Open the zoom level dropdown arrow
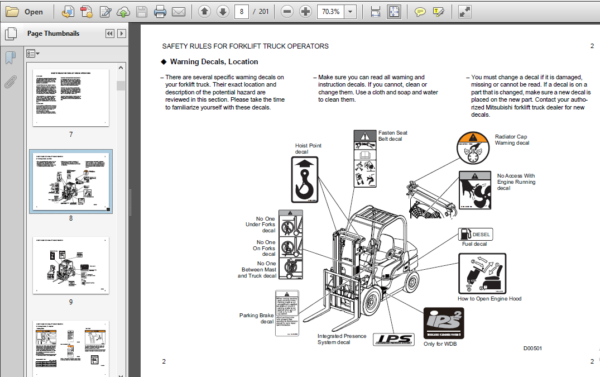The width and height of the screenshot is (600, 377). (x=350, y=12)
